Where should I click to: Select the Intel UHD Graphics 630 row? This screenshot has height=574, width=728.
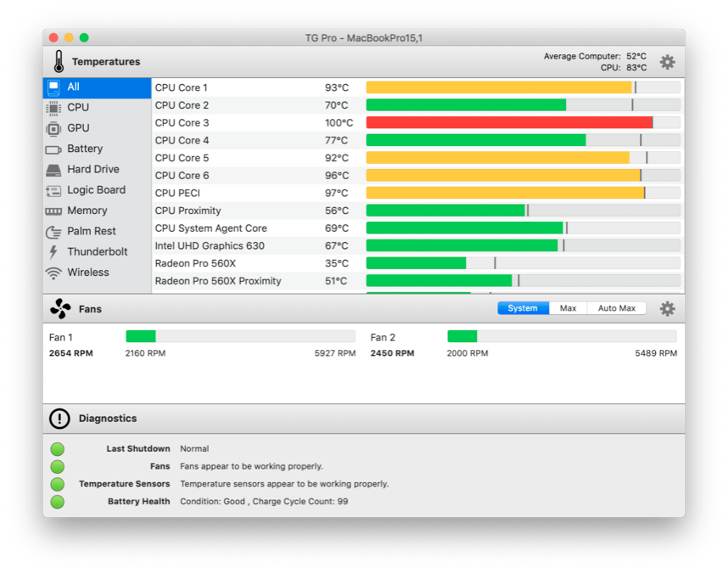tap(417, 246)
